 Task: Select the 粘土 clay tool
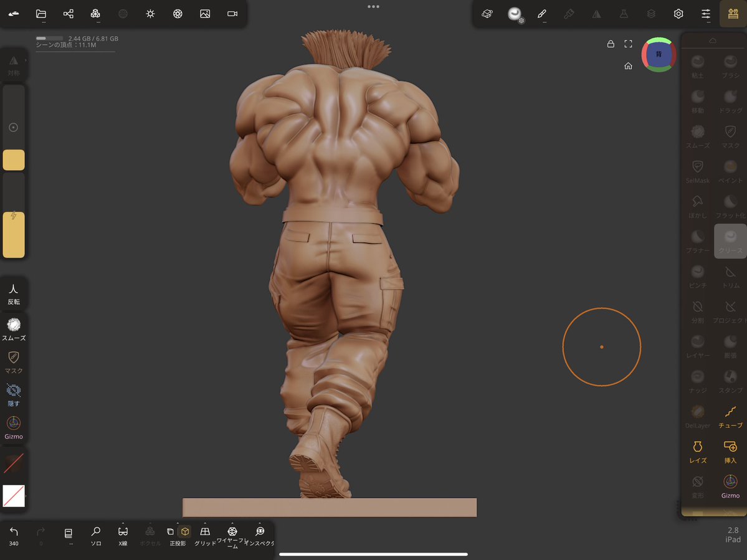(698, 67)
